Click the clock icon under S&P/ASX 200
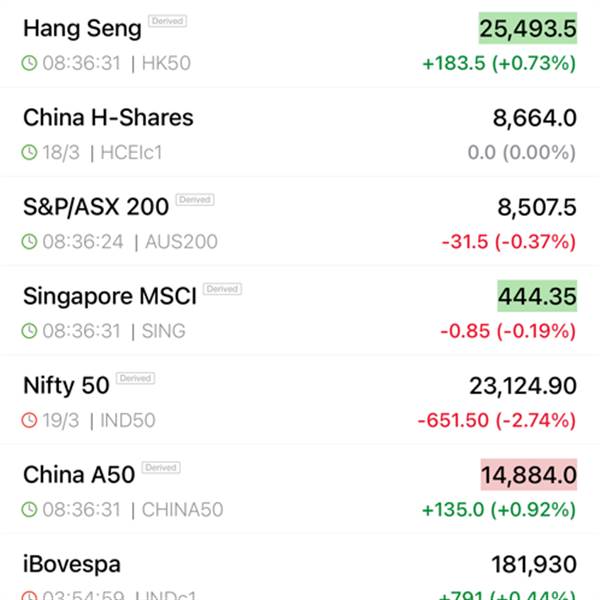 [30, 241]
